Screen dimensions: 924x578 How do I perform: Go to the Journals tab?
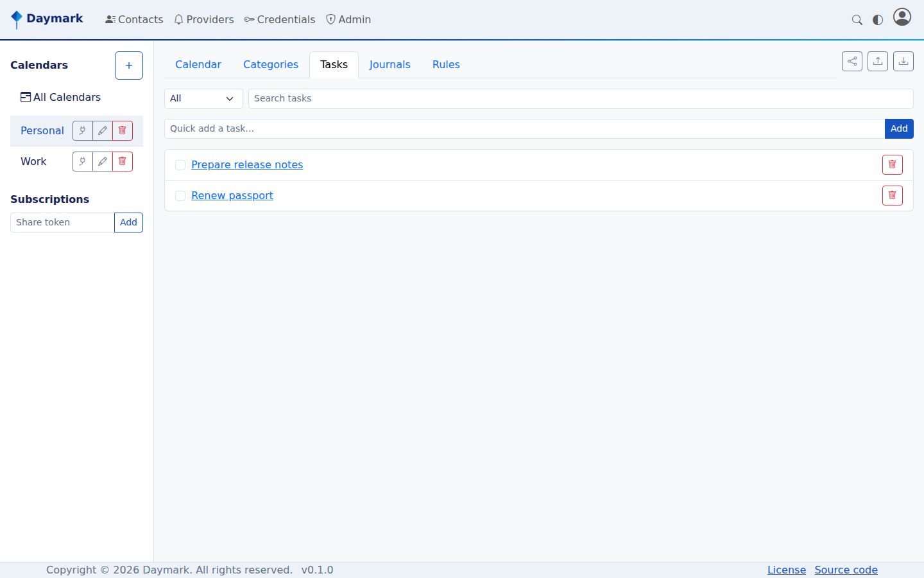click(389, 64)
